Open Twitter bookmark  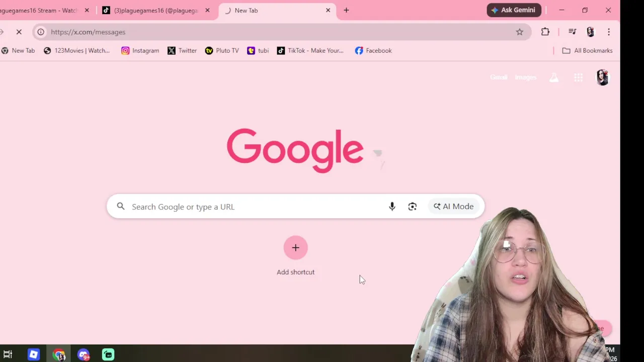coord(182,50)
